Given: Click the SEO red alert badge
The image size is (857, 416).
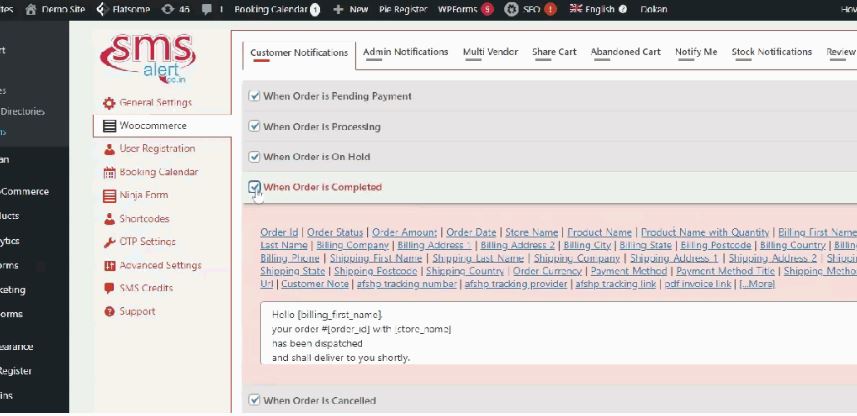Looking at the screenshot, I should pyautogui.click(x=550, y=9).
